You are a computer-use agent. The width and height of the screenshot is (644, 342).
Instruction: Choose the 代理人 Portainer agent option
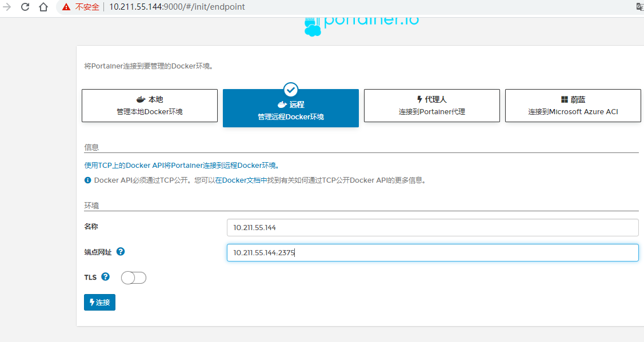[x=431, y=106]
